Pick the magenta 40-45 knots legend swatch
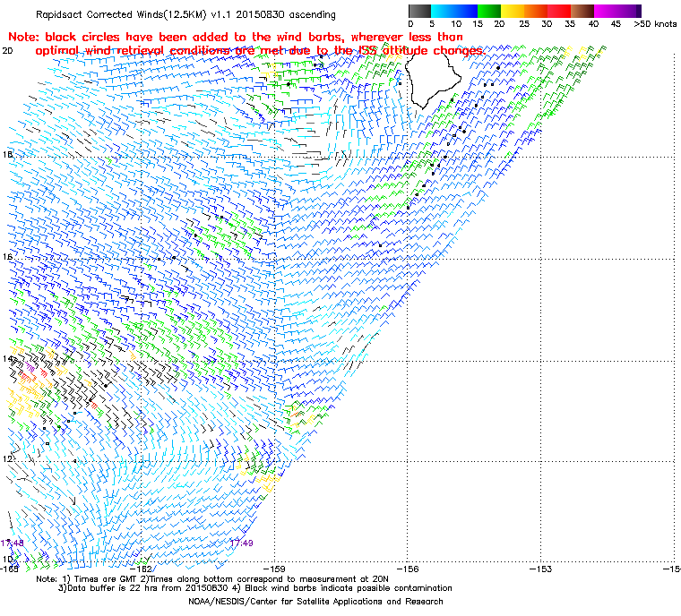This screenshot has width=681, height=616. [x=606, y=11]
